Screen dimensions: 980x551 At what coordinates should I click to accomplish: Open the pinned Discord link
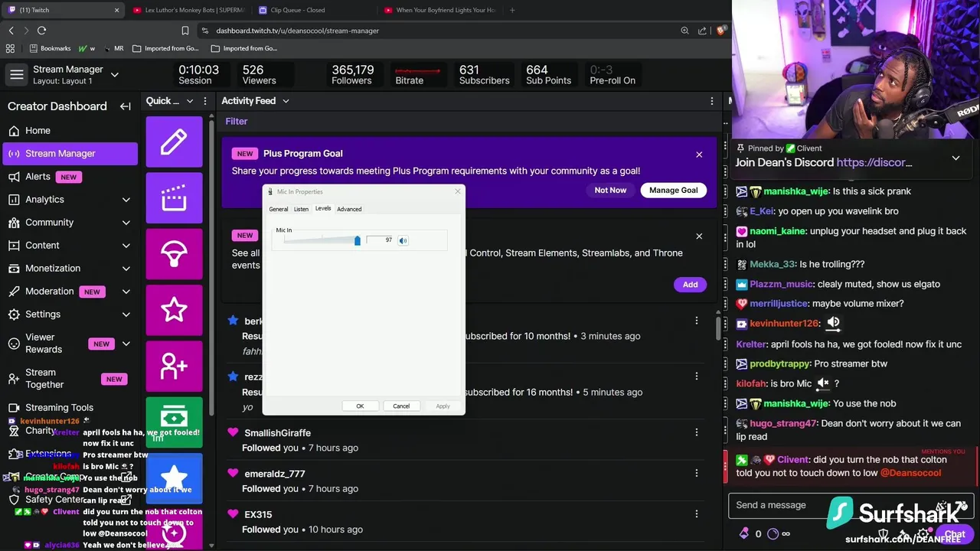pyautogui.click(x=874, y=162)
